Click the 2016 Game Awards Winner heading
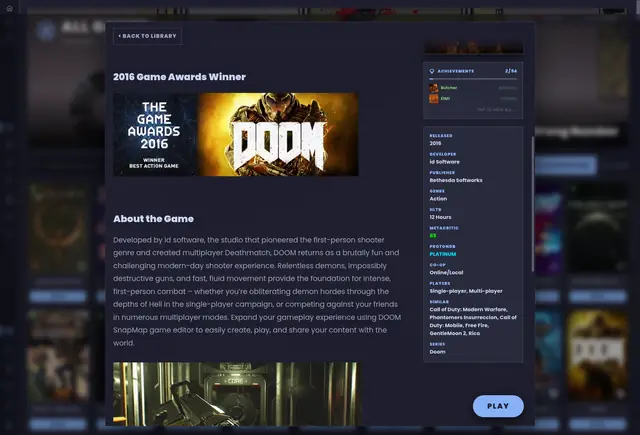 pyautogui.click(x=179, y=77)
